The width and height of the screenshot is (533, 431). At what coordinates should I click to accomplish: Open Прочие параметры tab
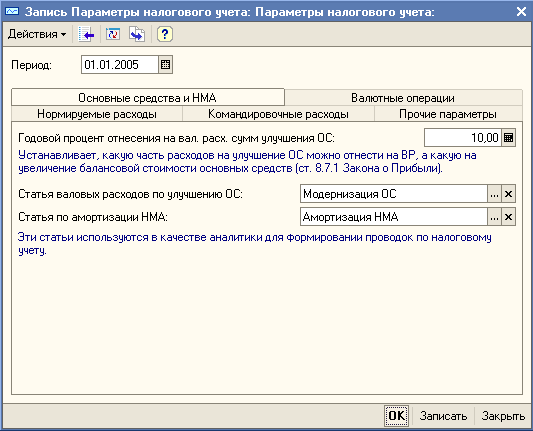coord(448,114)
